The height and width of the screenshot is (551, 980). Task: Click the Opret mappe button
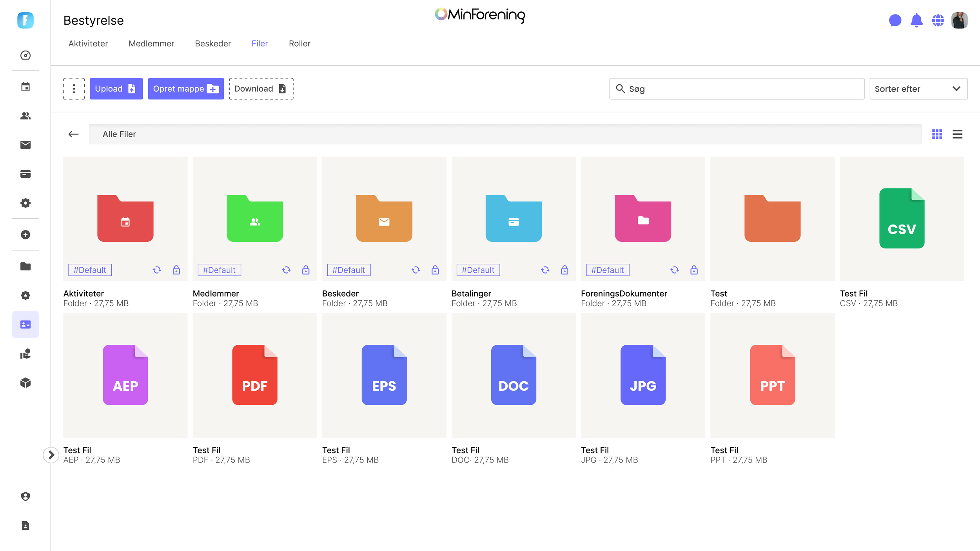185,89
